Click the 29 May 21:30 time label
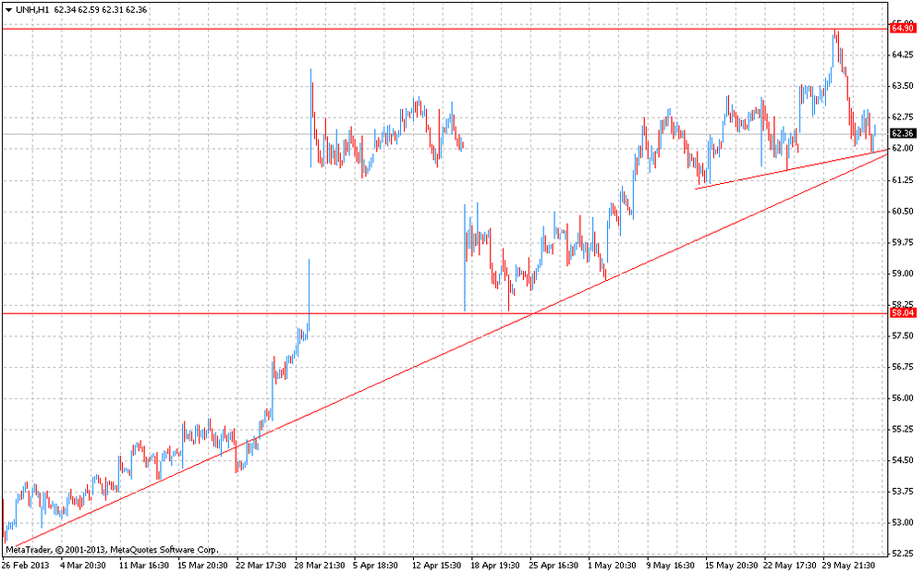 click(848, 566)
